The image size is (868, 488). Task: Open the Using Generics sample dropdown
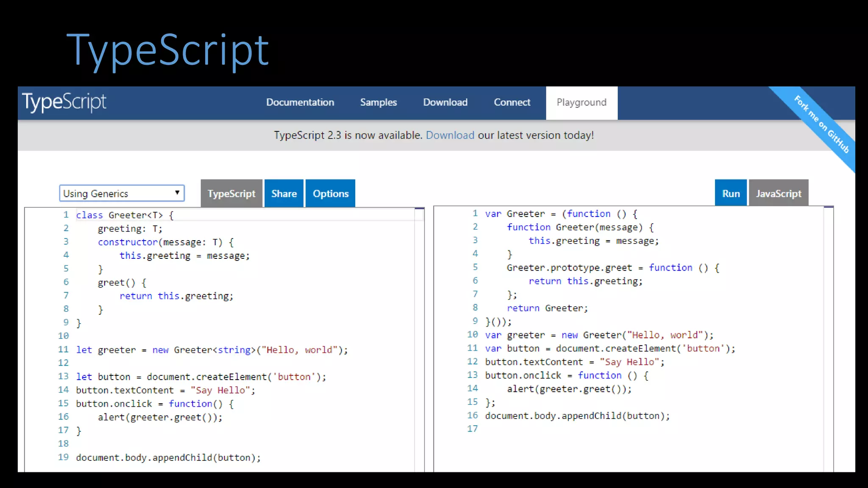[122, 193]
